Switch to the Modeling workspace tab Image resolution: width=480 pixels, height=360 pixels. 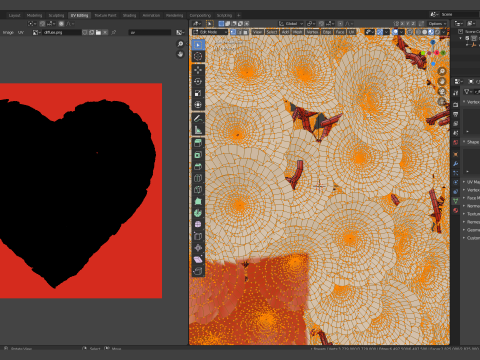[34, 15]
